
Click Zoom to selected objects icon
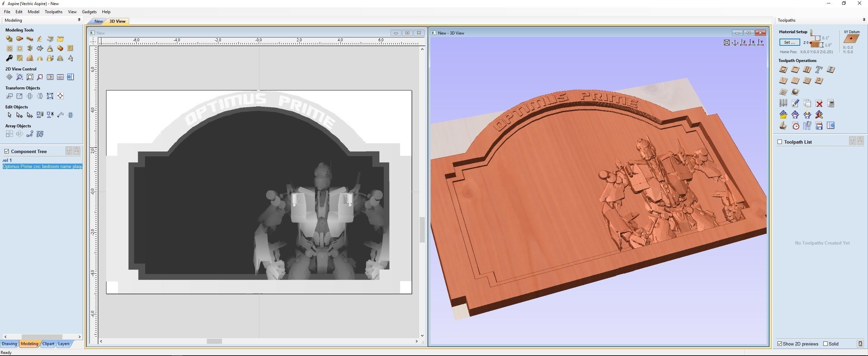pyautogui.click(x=40, y=77)
